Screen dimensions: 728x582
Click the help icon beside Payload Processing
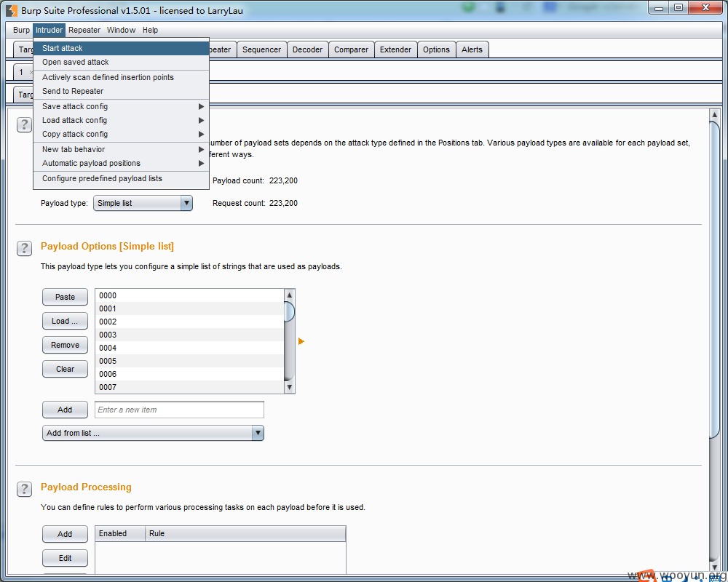tap(24, 489)
